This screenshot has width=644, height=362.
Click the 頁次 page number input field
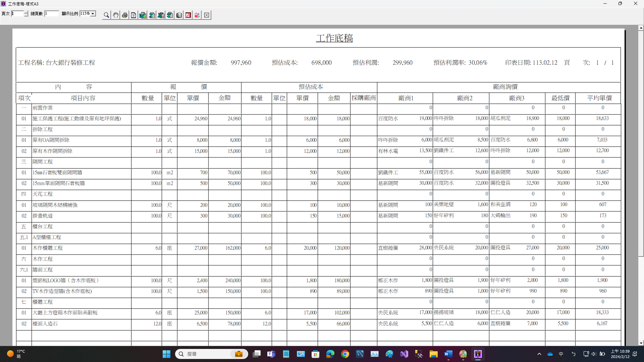tap(17, 14)
